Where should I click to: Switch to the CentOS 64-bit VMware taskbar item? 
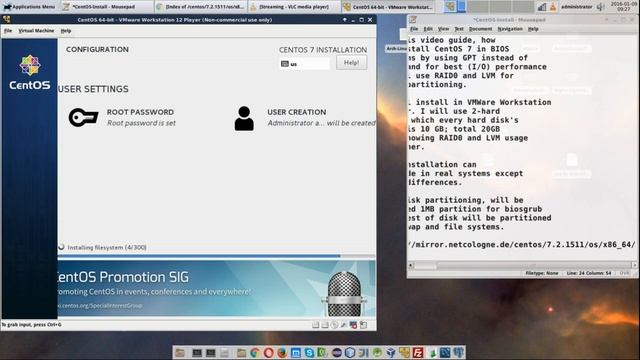(388, 7)
